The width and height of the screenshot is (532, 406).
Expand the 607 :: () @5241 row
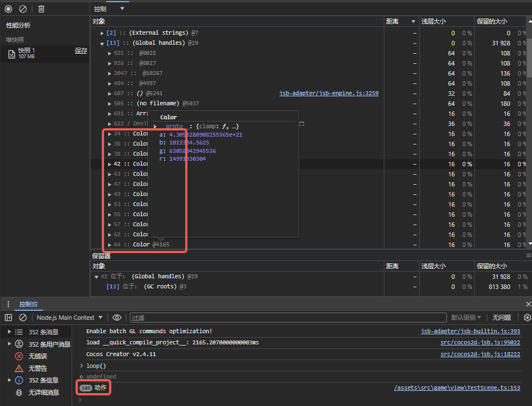tap(109, 94)
